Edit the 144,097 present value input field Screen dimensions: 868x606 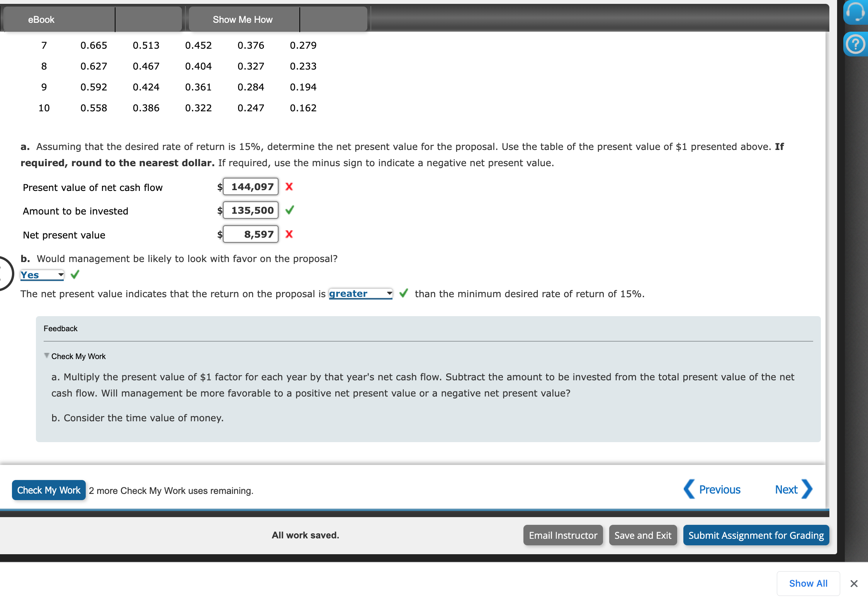tap(250, 187)
